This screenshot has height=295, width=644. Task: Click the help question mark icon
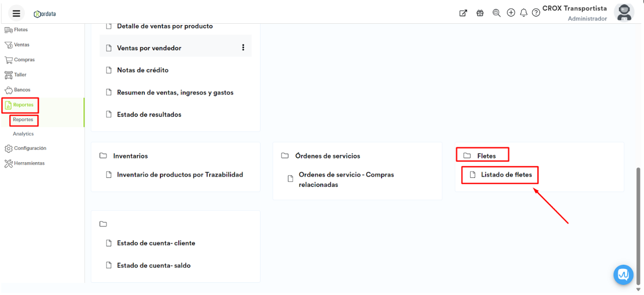536,13
